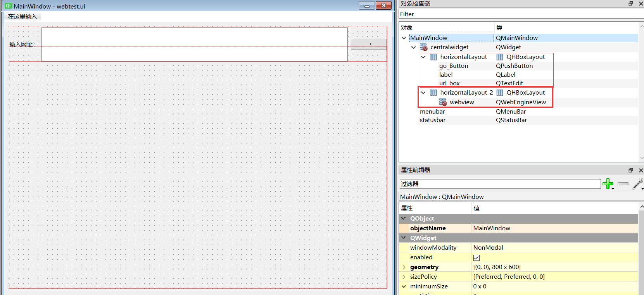Viewport: 644px width, 295px height.
Task: Click the windowModality property name
Action: click(x=433, y=248)
